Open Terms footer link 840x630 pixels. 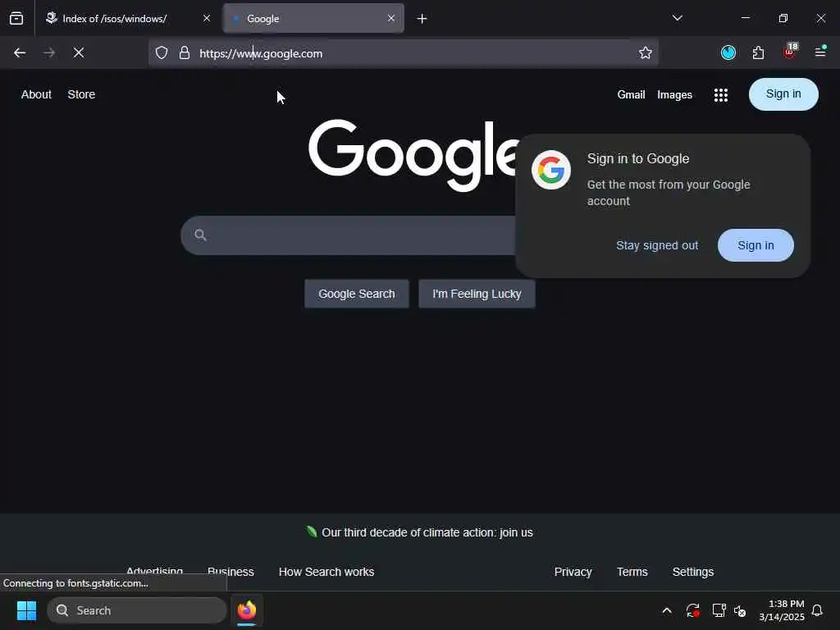point(632,572)
